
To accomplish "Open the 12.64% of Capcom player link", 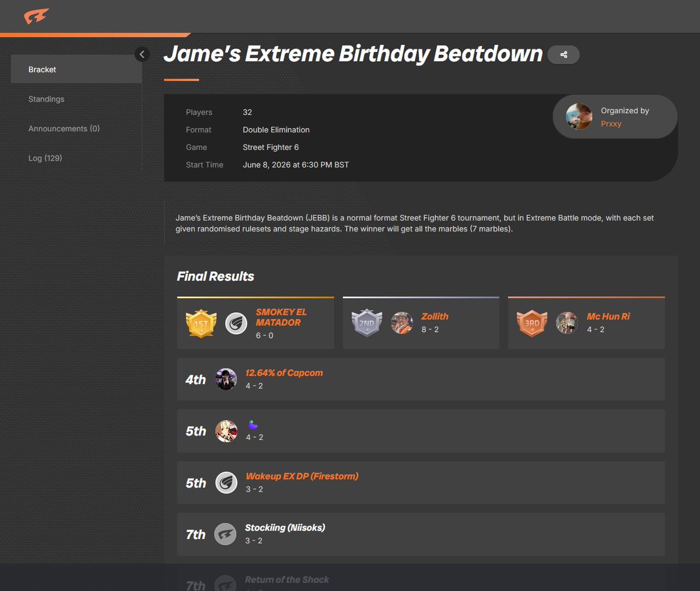I will [x=284, y=373].
